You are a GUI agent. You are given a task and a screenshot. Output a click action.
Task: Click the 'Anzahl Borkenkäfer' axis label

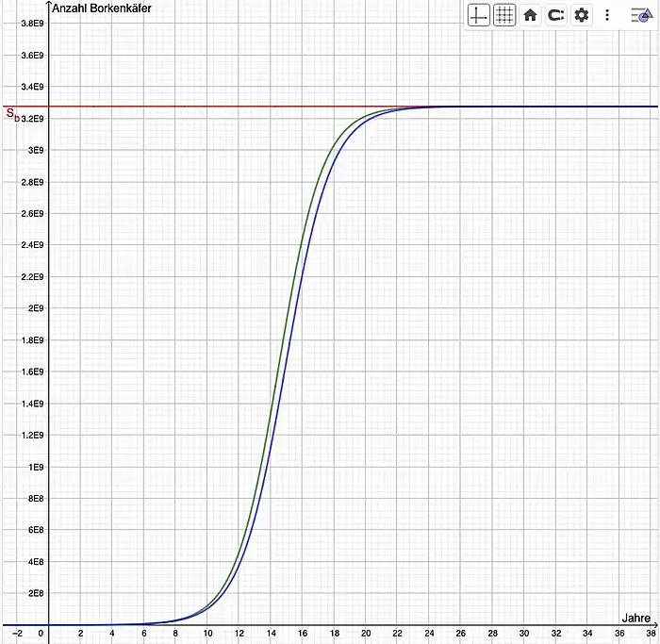click(100, 8)
